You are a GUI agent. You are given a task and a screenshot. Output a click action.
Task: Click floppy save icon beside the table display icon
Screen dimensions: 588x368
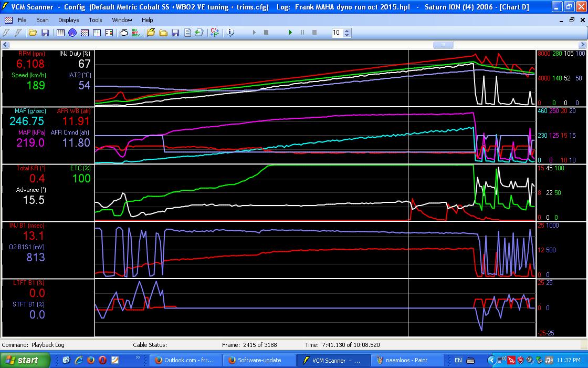[x=45, y=33]
